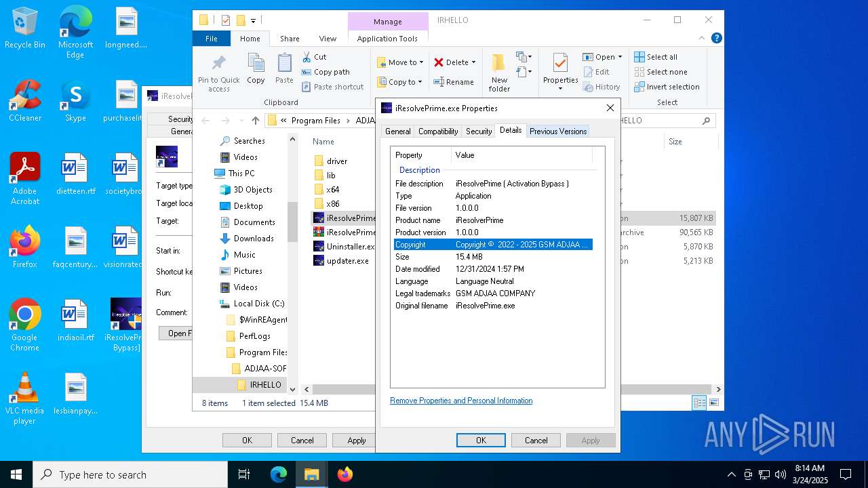Select 3D Objects in navigation pane

click(246, 190)
